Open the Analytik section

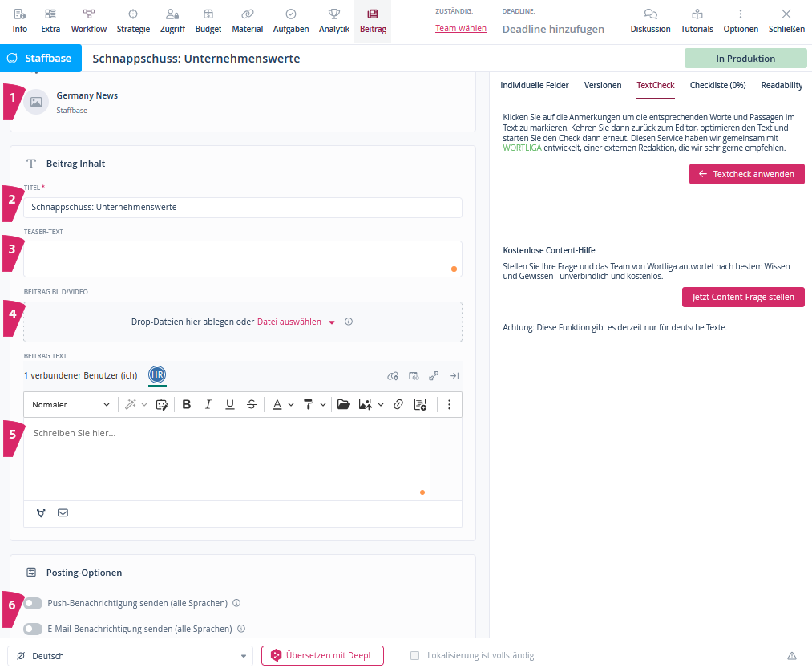tap(334, 21)
